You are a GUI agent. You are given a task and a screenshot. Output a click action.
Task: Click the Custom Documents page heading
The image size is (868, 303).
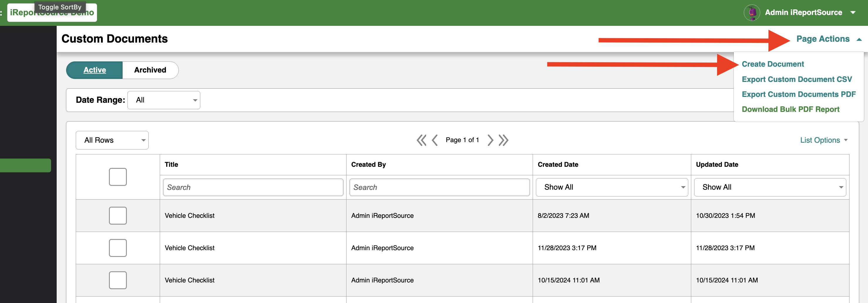pyautogui.click(x=115, y=39)
